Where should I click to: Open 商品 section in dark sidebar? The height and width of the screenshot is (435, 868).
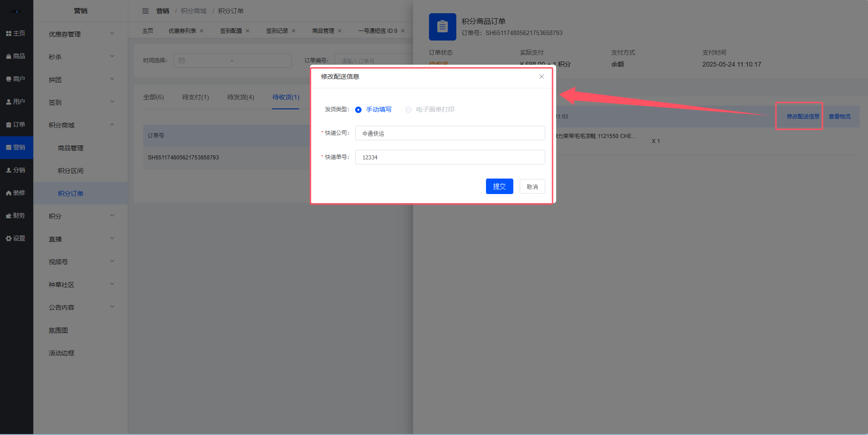[16, 56]
